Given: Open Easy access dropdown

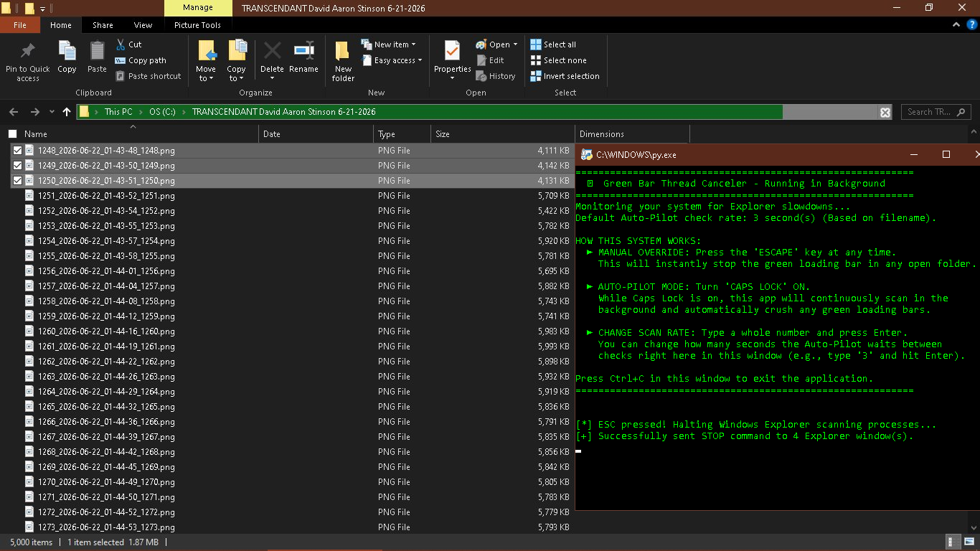Looking at the screenshot, I should [x=392, y=60].
